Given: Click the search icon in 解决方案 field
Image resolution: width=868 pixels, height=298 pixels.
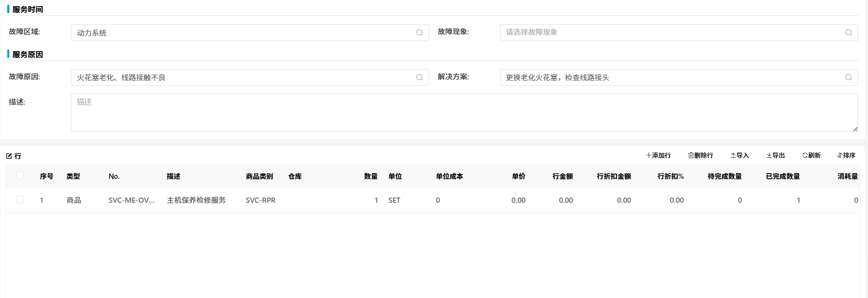Looking at the screenshot, I should 848,77.
